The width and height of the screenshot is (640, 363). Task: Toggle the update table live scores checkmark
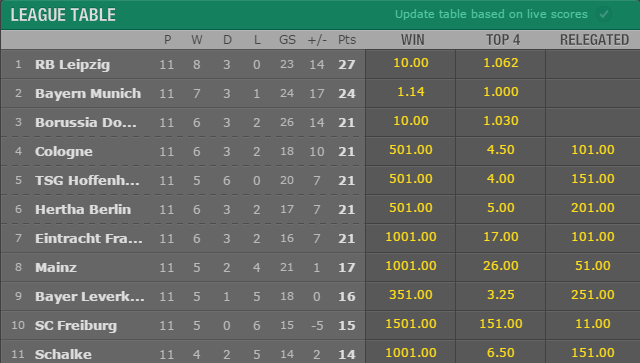click(604, 15)
